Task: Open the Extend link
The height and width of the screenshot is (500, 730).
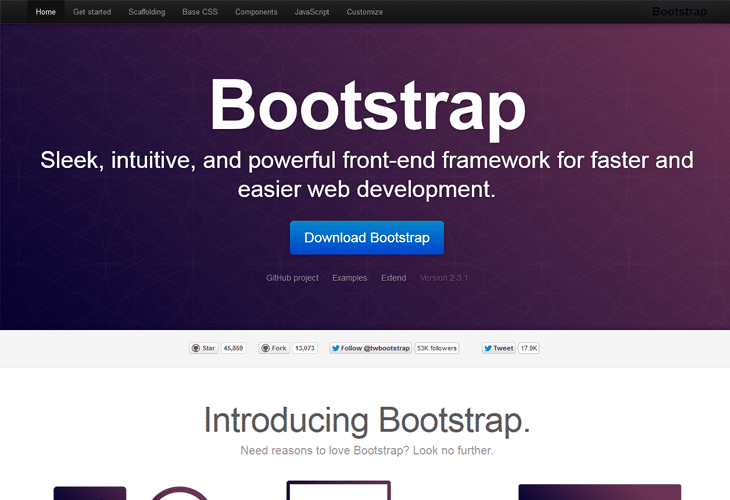Action: (x=393, y=278)
